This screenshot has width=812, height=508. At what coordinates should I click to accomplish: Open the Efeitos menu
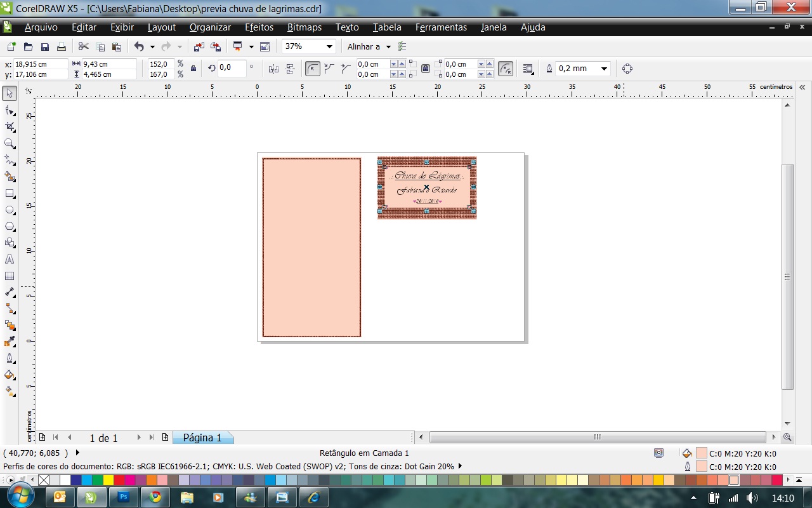pos(259,27)
